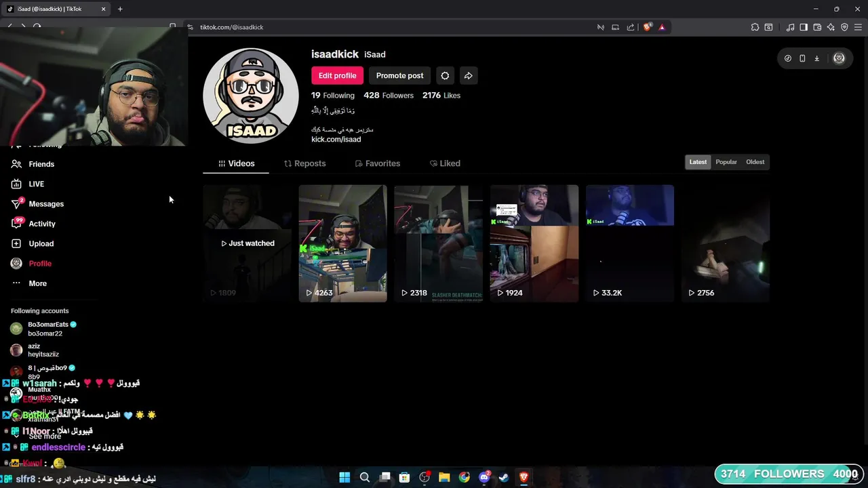This screenshot has height=488, width=868.
Task: Click the Edit profile button
Action: (337, 76)
